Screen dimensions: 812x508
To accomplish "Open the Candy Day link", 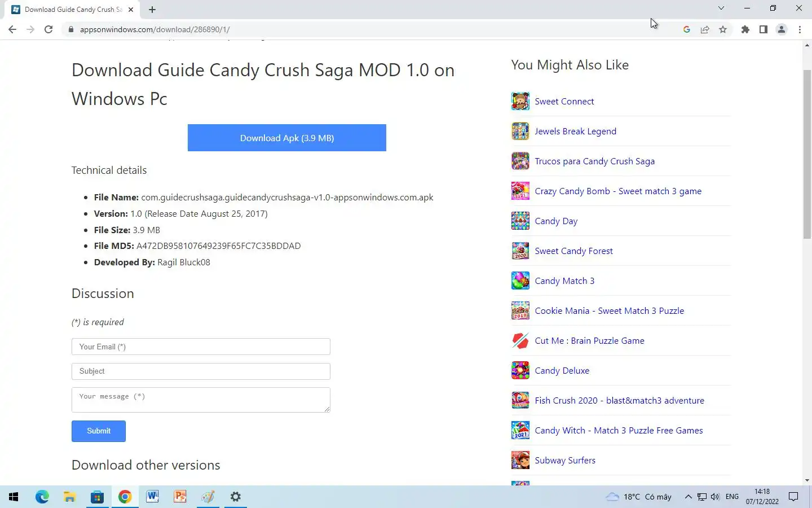I will 556,221.
